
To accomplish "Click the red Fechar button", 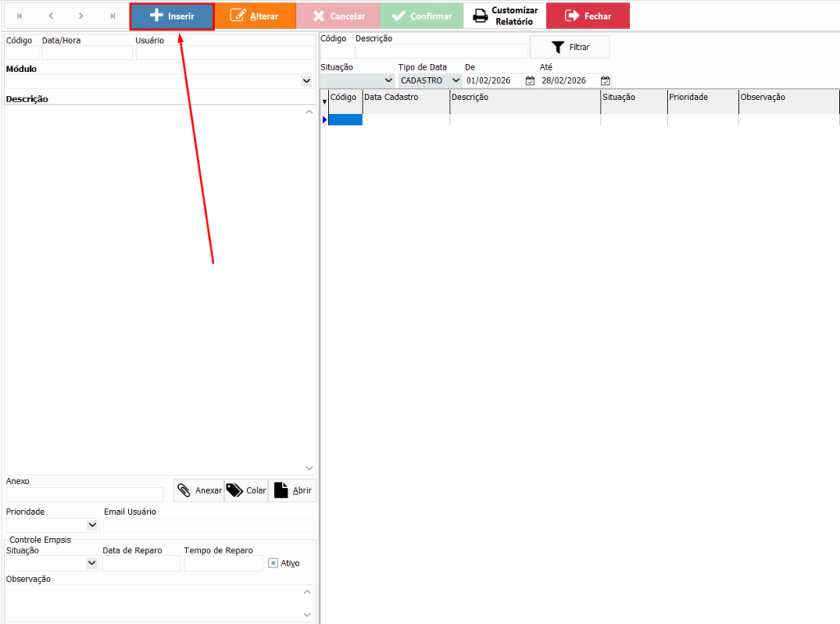I will pos(587,16).
